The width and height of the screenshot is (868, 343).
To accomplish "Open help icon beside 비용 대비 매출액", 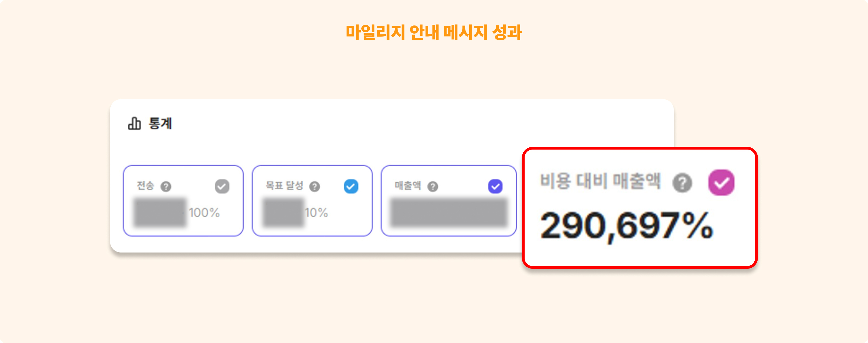I will click(682, 183).
